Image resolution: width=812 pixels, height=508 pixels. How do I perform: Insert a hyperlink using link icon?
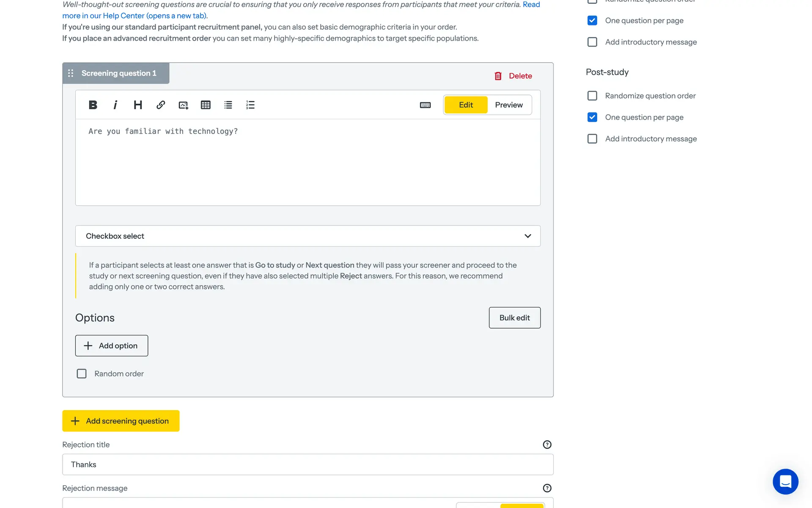[x=161, y=105]
